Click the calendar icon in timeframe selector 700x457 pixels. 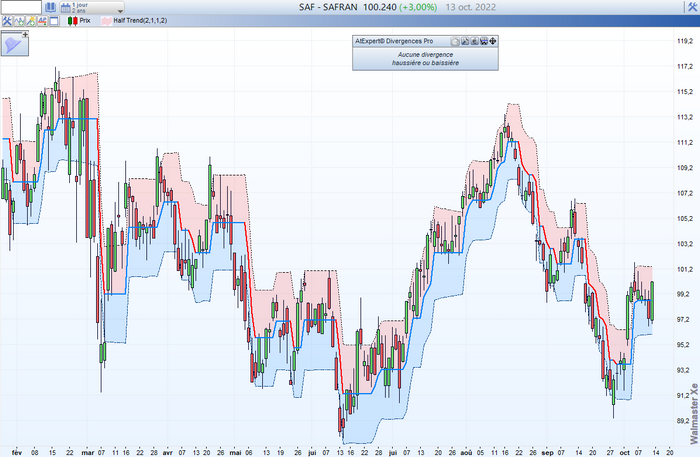coord(66,7)
